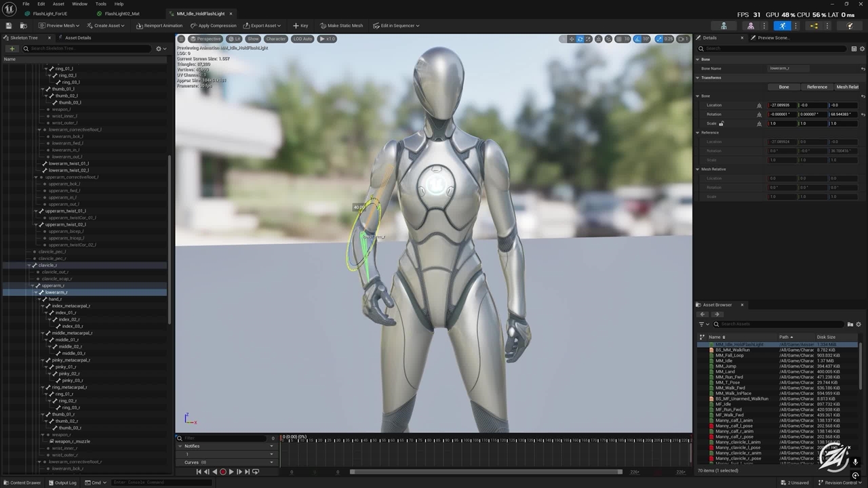868x488 pixels.
Task: Switch to the Asset Details tab
Action: pyautogui.click(x=77, y=38)
